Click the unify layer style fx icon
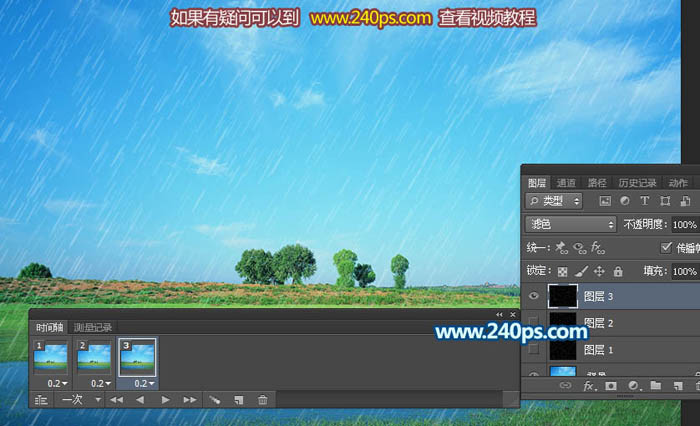The height and width of the screenshot is (426, 700). pos(597,248)
